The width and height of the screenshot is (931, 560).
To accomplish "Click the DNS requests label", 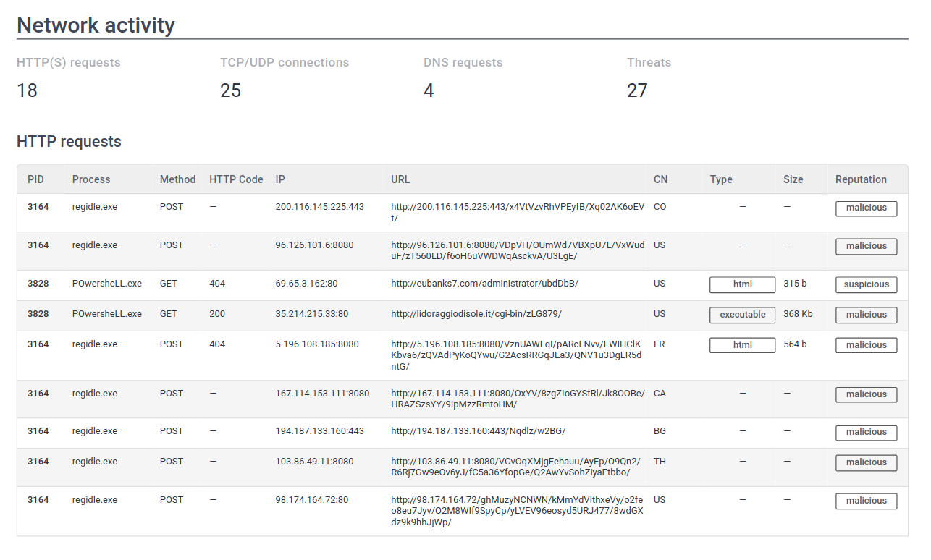I will 463,63.
